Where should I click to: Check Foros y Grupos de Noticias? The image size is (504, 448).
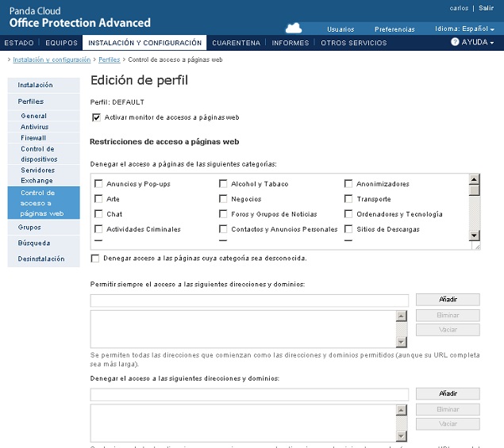(223, 214)
